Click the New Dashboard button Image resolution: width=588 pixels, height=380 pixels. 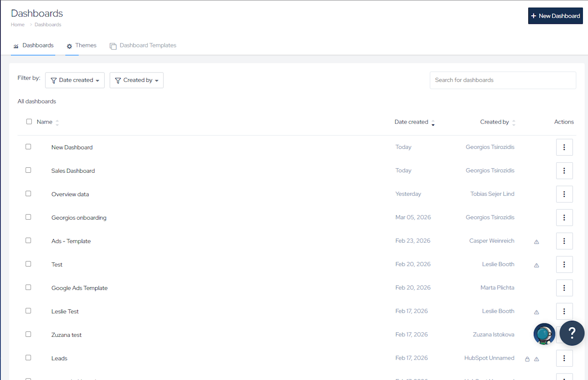click(555, 16)
